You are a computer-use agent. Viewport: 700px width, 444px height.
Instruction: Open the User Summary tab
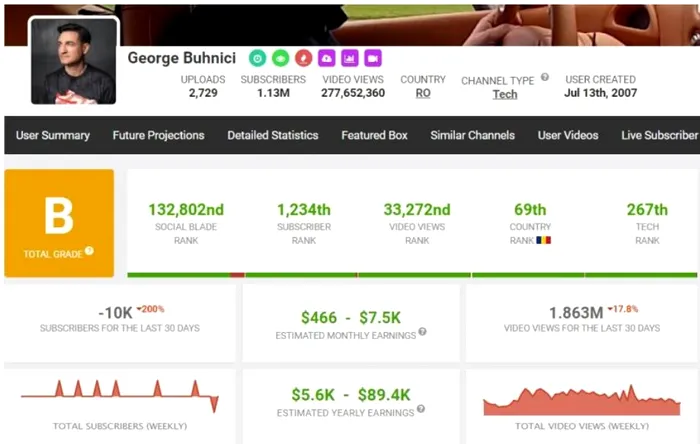[53, 135]
